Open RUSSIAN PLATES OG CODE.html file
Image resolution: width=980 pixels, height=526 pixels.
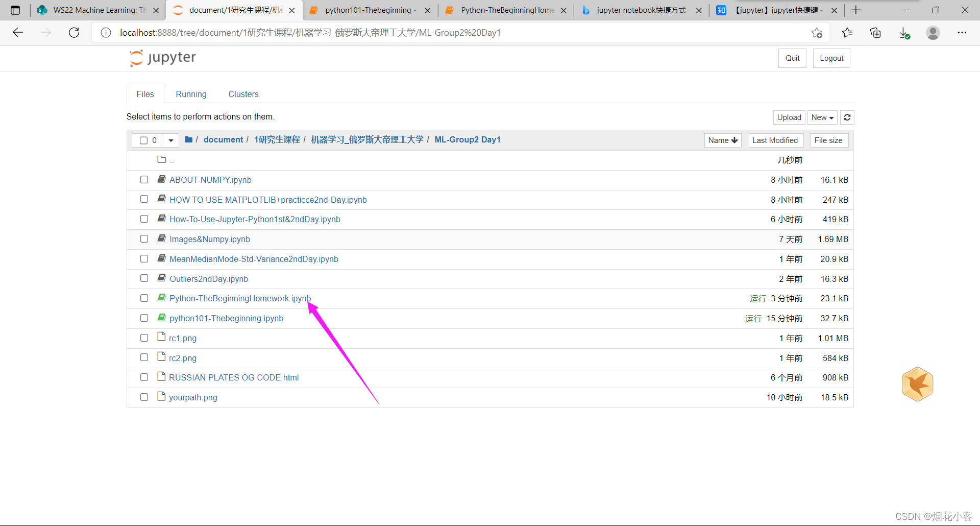234,377
